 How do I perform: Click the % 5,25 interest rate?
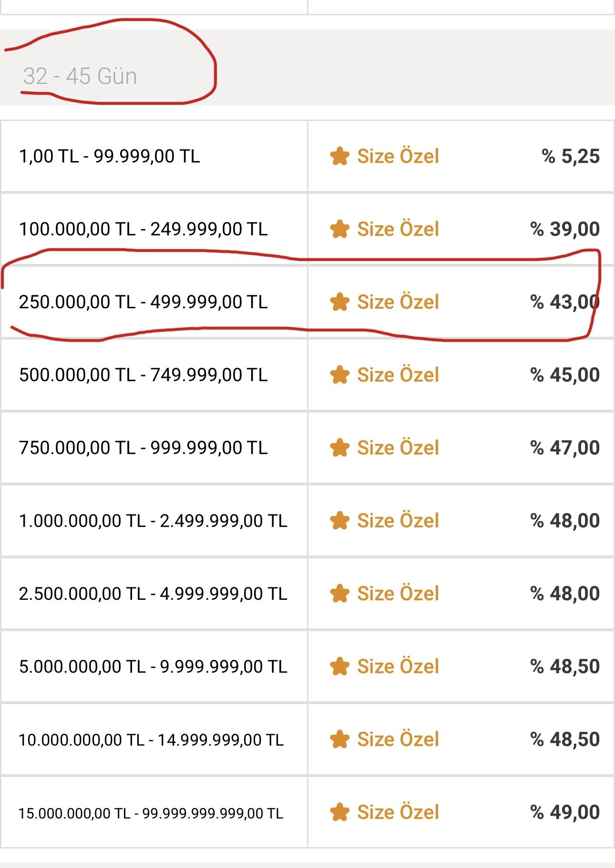[x=571, y=156]
